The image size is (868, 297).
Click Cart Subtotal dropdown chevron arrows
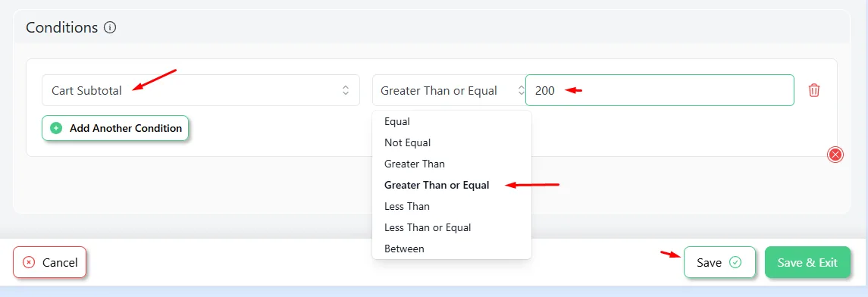[x=346, y=90]
